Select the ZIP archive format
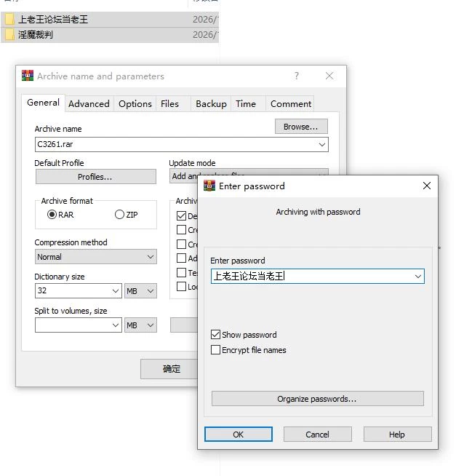This screenshot has width=464, height=476. [x=119, y=215]
